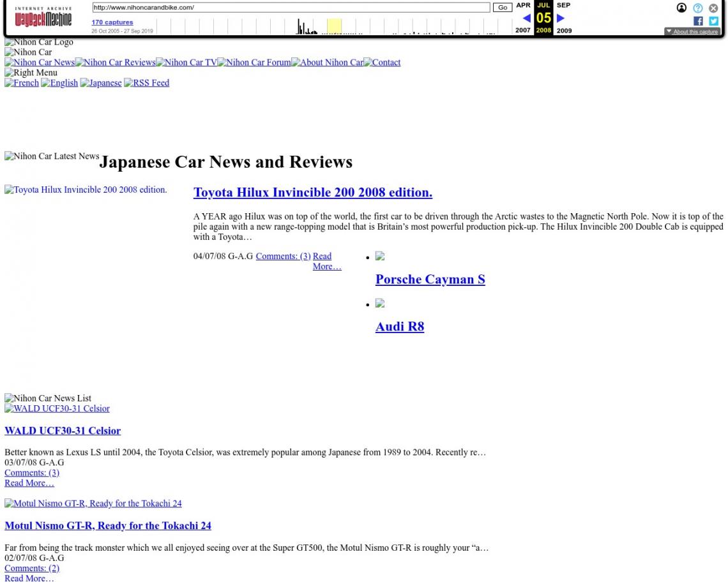Image resolution: width=728 pixels, height=582 pixels.
Task: Switch language to Japanese
Action: pos(101,82)
